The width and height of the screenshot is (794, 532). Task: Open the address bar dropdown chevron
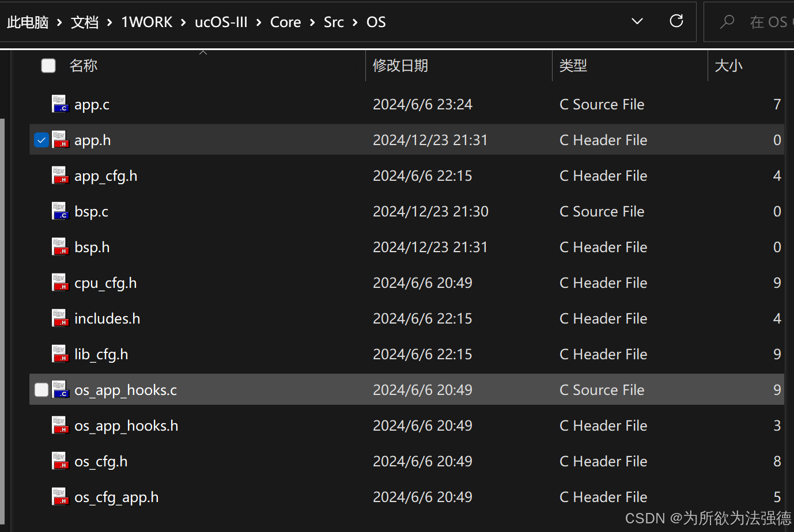637,21
